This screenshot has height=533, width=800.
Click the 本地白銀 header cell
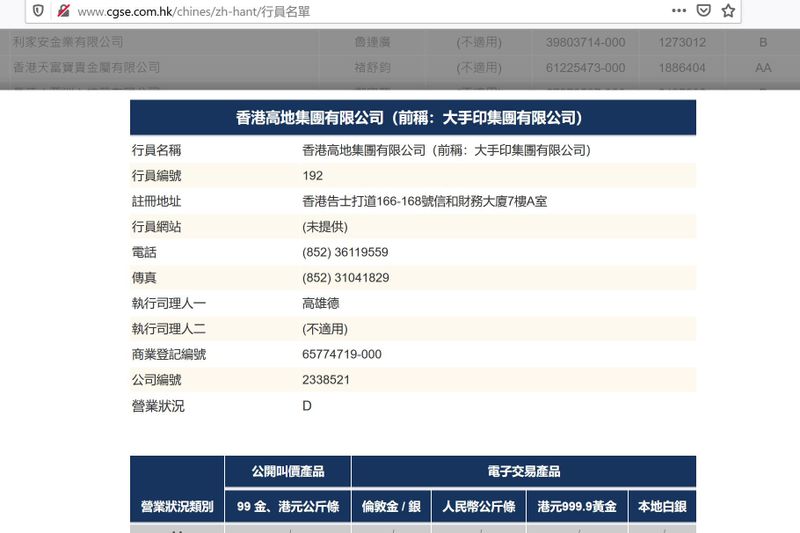tap(662, 506)
